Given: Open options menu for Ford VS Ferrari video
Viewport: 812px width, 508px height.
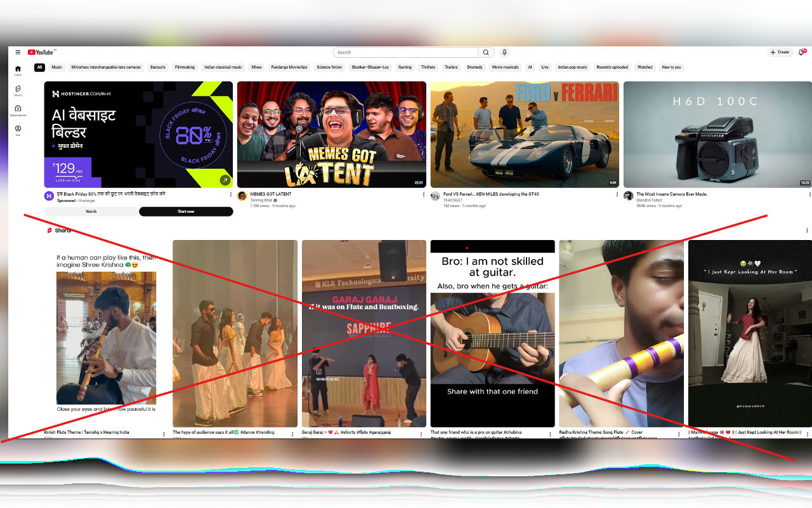Looking at the screenshot, I should click(617, 194).
